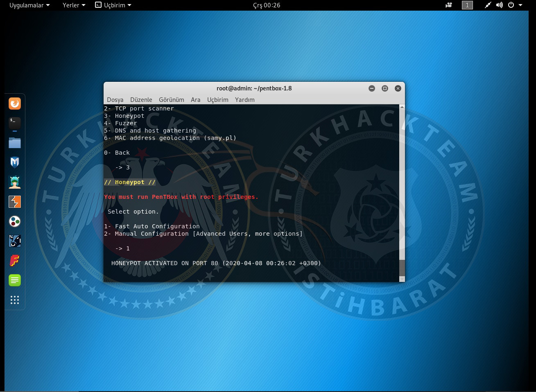
Task: Launch Metasploit from the dock
Action: tap(15, 162)
